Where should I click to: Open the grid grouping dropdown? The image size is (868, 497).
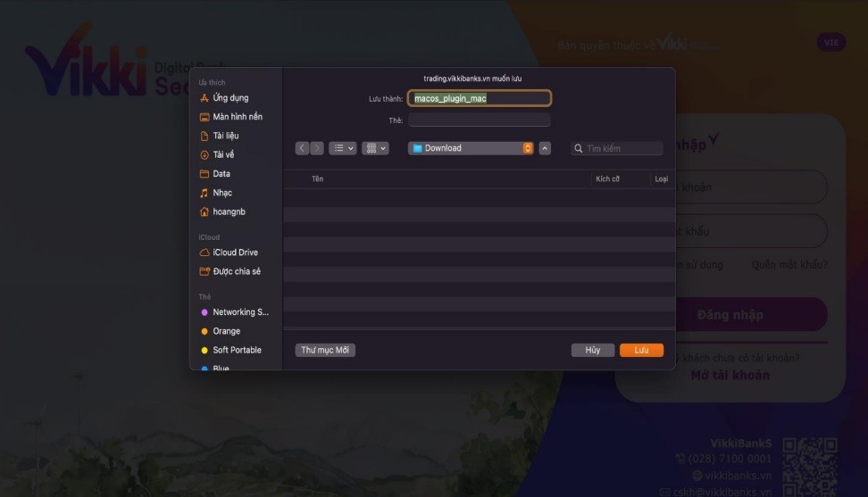point(375,148)
